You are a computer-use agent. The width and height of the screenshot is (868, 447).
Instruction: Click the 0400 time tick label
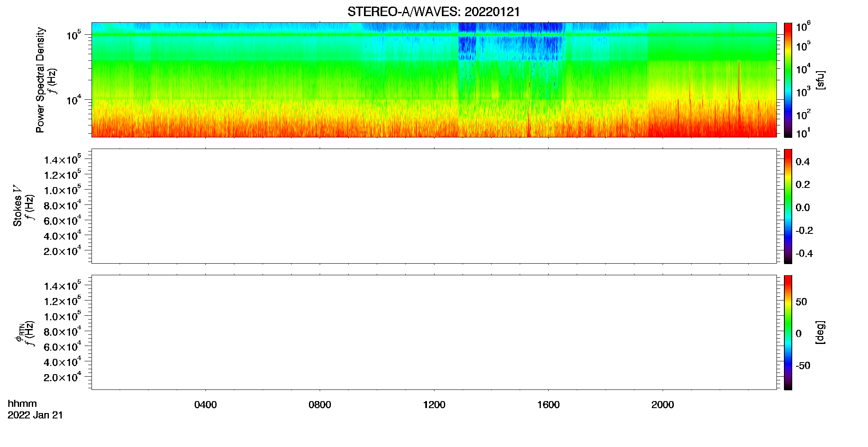tap(205, 405)
